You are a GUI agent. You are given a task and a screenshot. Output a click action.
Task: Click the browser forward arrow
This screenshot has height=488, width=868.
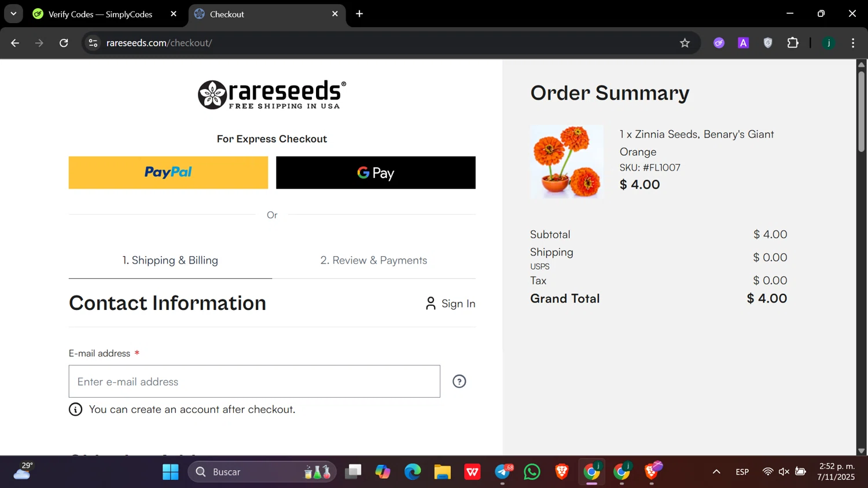(x=39, y=43)
